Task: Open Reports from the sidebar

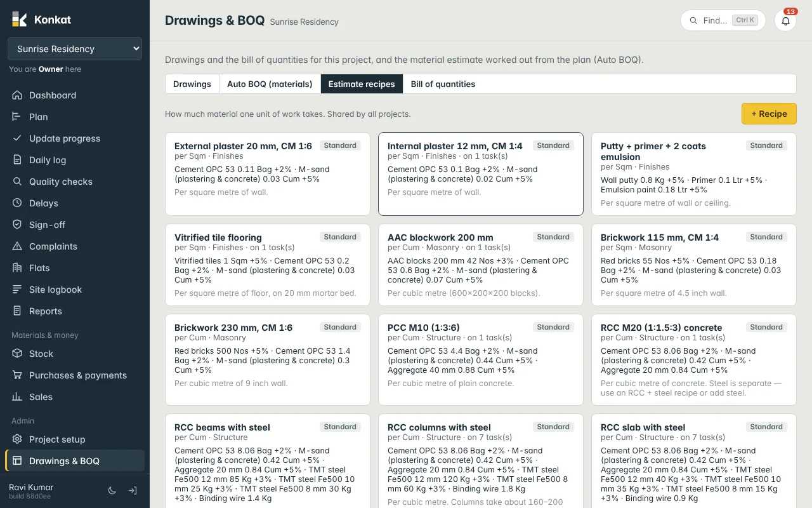Action: pos(75,311)
